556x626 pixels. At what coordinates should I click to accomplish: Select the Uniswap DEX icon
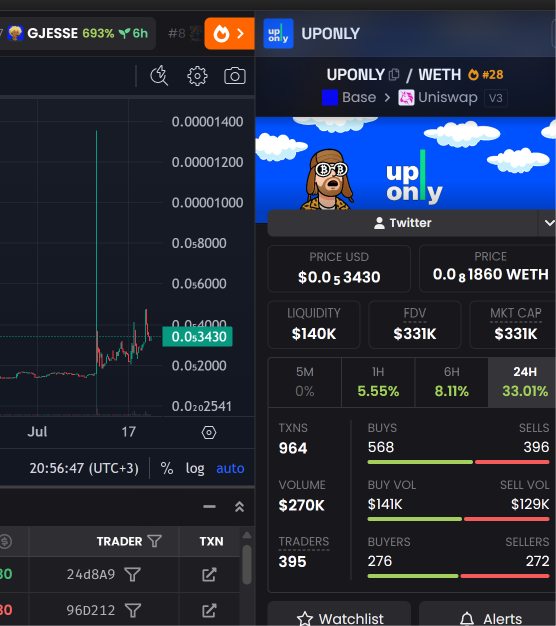[406, 98]
